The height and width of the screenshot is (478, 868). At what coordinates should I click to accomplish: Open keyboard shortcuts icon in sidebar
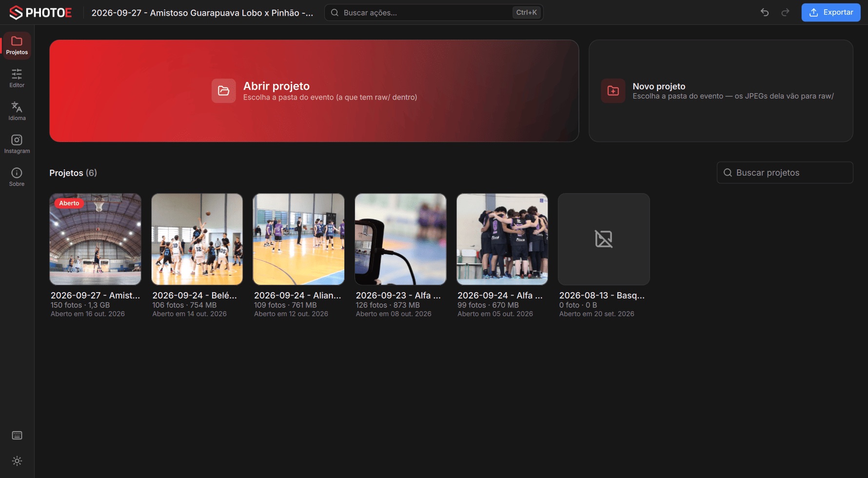17,436
